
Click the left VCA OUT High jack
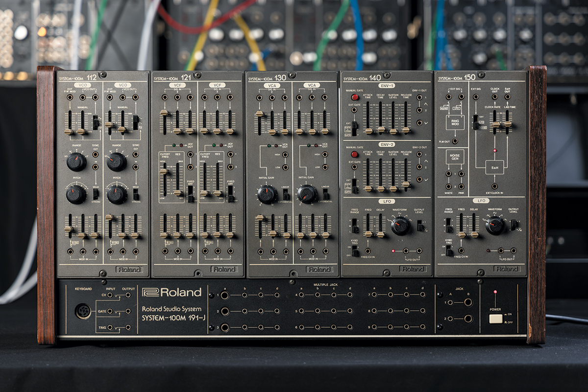(285, 155)
